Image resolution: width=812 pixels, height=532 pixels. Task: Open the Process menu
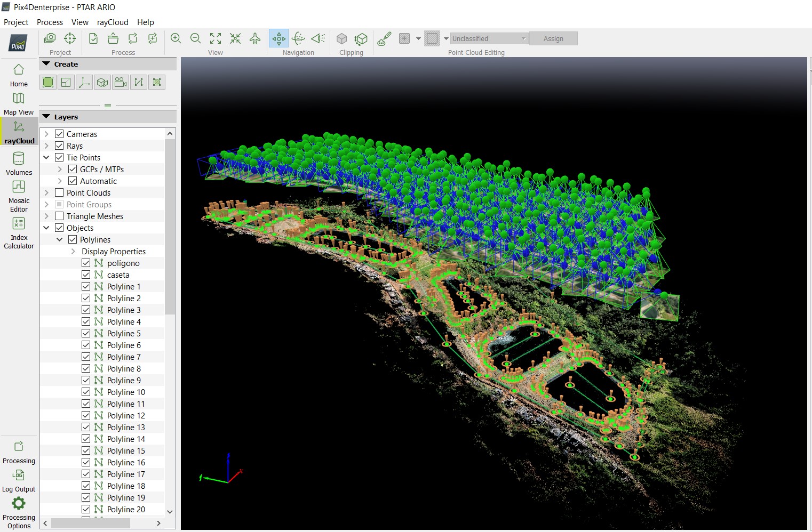coord(50,22)
